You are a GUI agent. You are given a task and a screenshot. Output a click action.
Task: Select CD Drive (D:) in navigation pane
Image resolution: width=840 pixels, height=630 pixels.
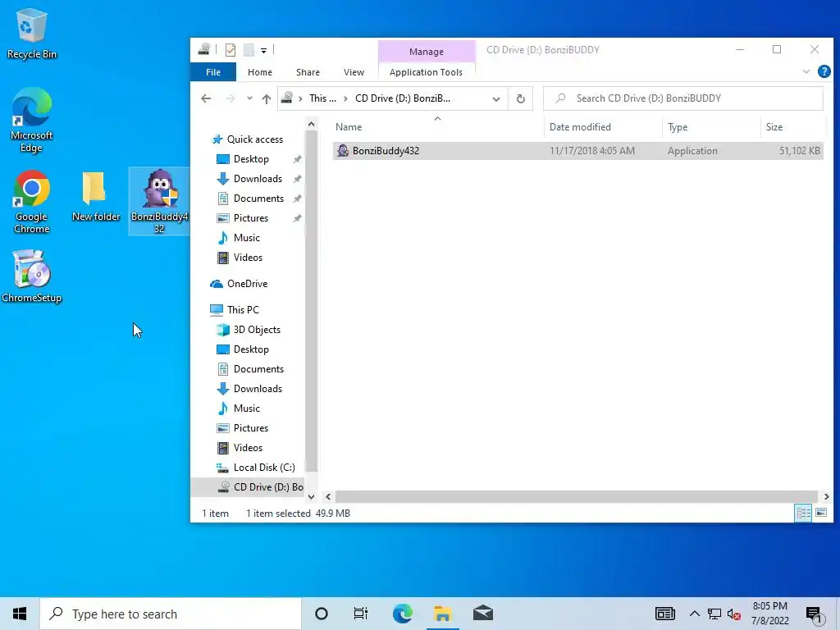(x=248, y=487)
